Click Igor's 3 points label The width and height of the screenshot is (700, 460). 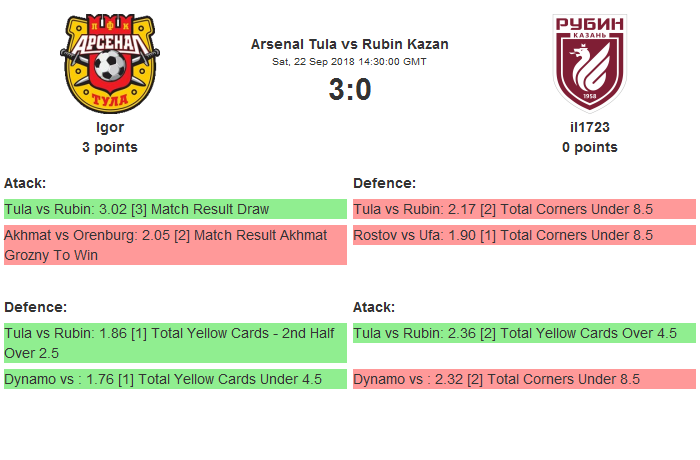click(110, 147)
